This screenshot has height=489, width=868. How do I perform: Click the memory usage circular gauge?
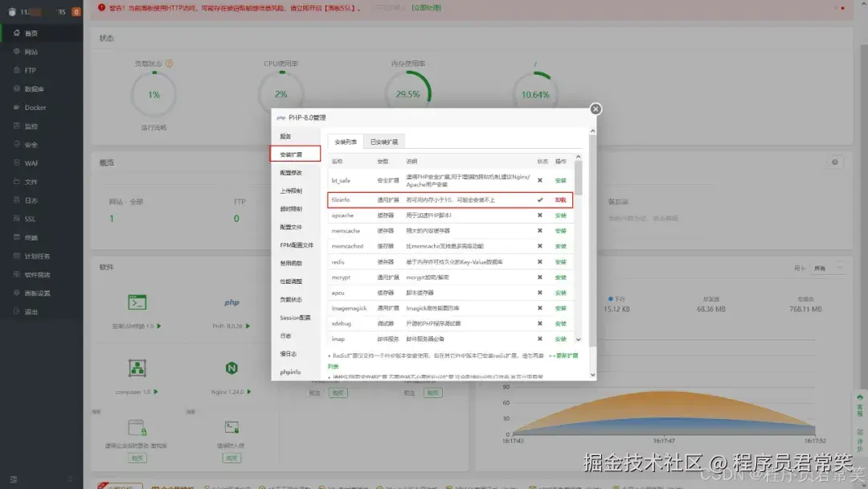coord(410,93)
